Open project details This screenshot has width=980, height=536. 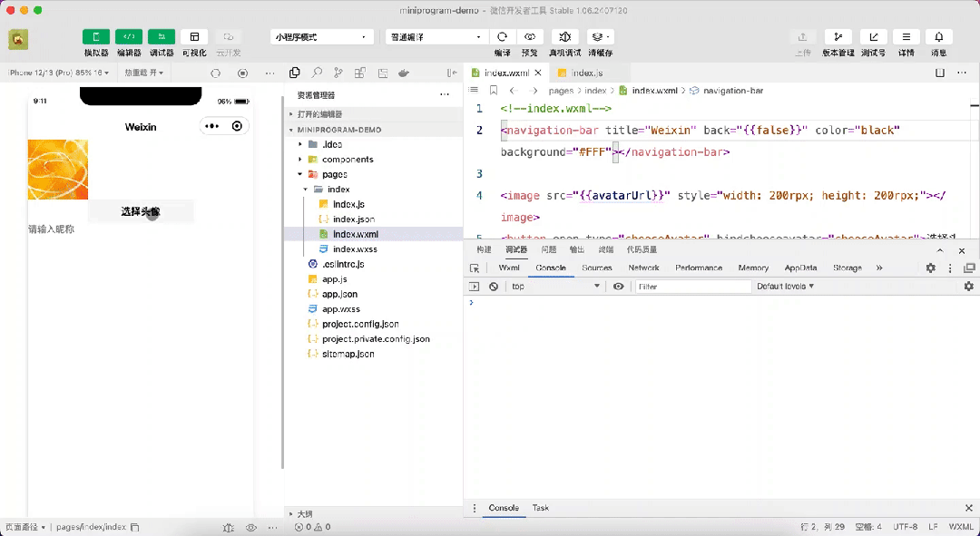pyautogui.click(x=906, y=37)
